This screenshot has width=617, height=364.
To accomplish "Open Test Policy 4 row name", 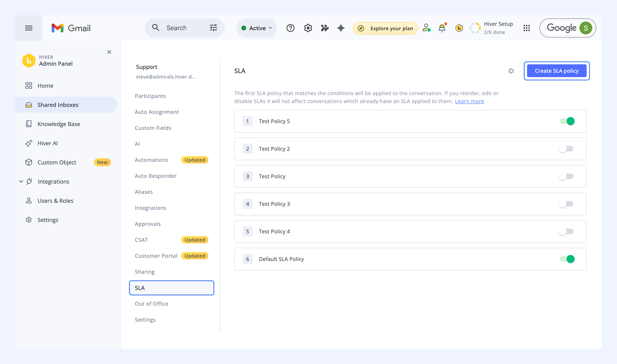I will pyautogui.click(x=274, y=232).
